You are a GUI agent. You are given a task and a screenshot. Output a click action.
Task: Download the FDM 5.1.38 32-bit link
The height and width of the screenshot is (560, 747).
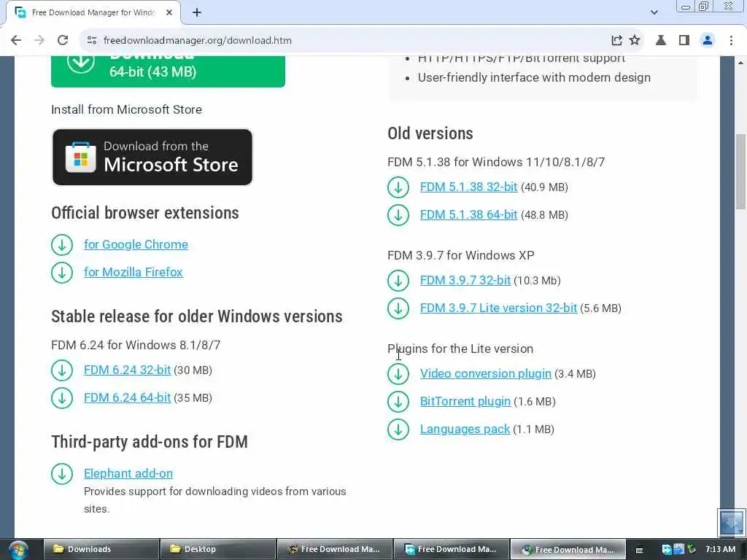pyautogui.click(x=468, y=187)
